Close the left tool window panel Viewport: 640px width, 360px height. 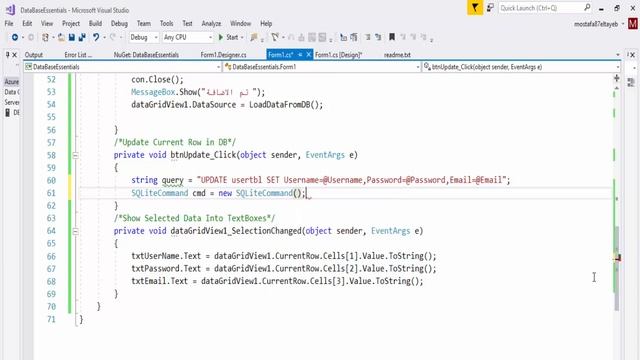coord(15,54)
